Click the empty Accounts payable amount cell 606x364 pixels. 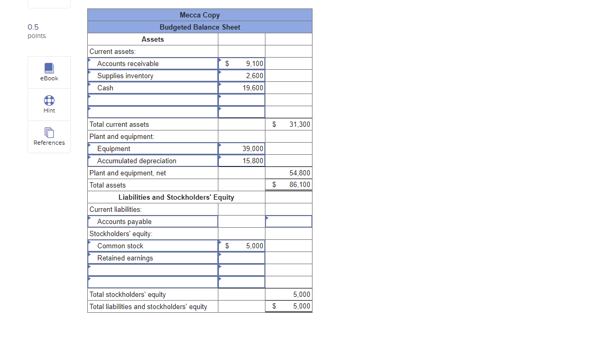(288, 221)
